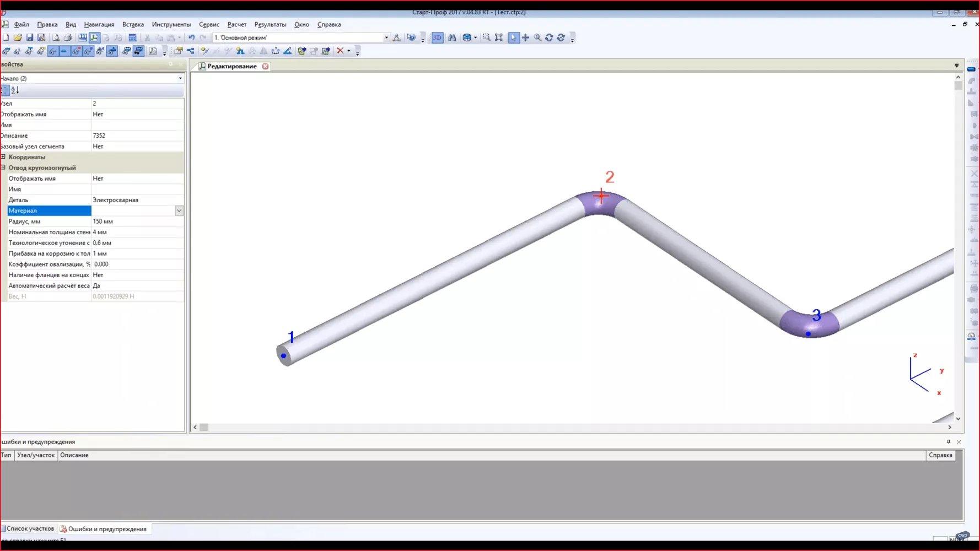Click the Справка button in errors panel
This screenshot has height=551, width=980.
940,455
